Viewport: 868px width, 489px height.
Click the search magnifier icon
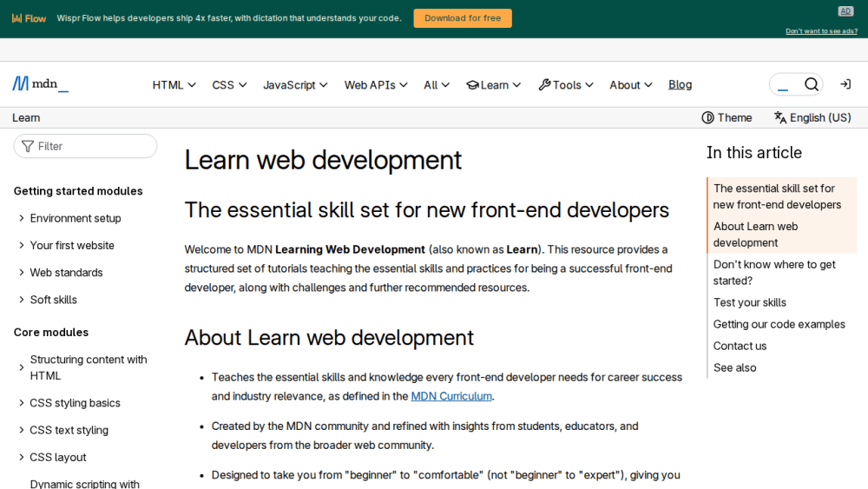point(811,84)
